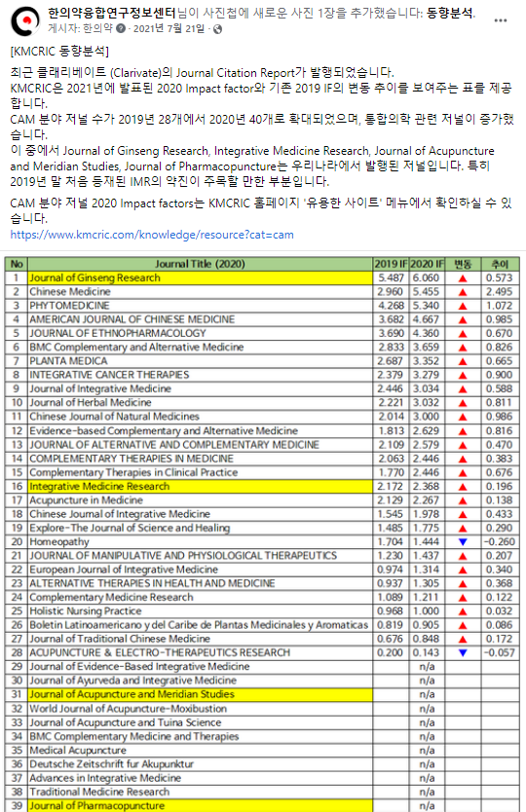This screenshot has height=812, width=526.
Task: Click the 2020 IF column header
Action: coord(427,264)
